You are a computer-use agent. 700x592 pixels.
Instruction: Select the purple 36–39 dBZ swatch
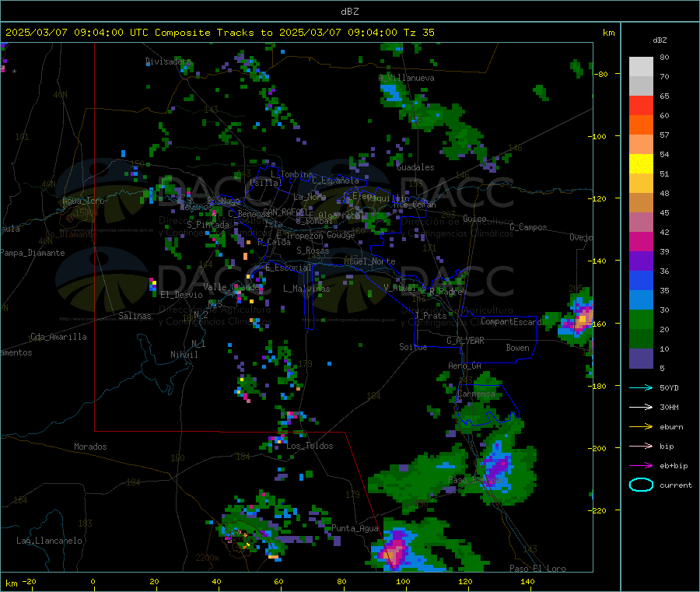click(x=641, y=261)
